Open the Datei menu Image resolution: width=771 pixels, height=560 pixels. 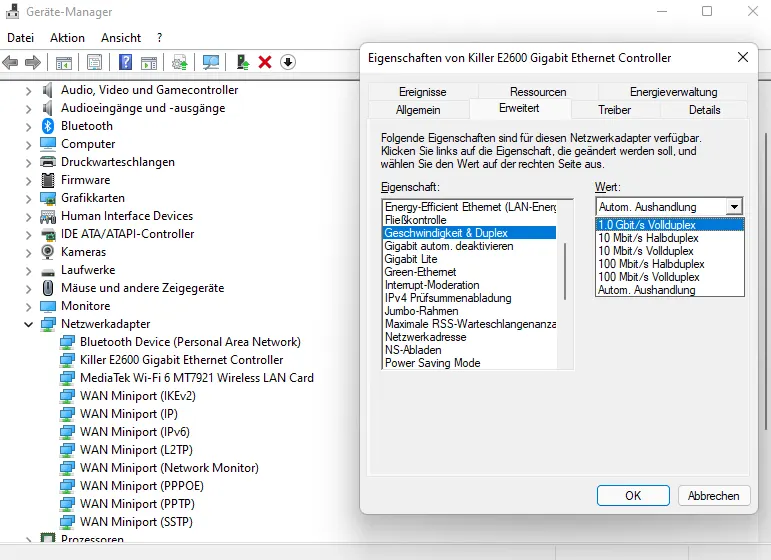coord(21,38)
